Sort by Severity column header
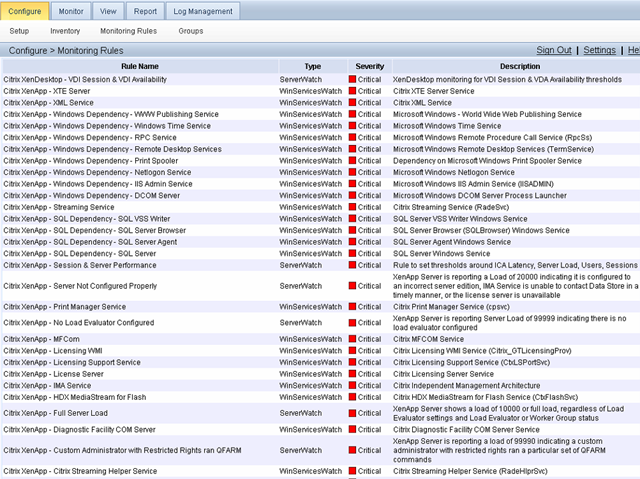 pos(369,66)
